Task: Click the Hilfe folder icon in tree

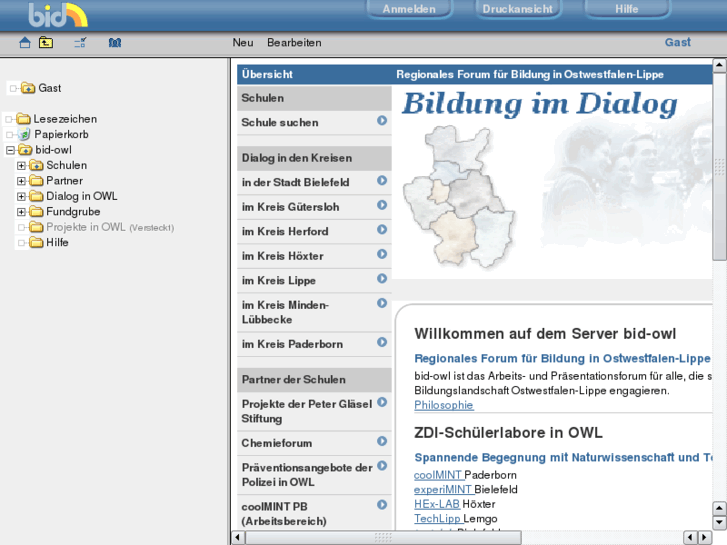Action: (36, 243)
